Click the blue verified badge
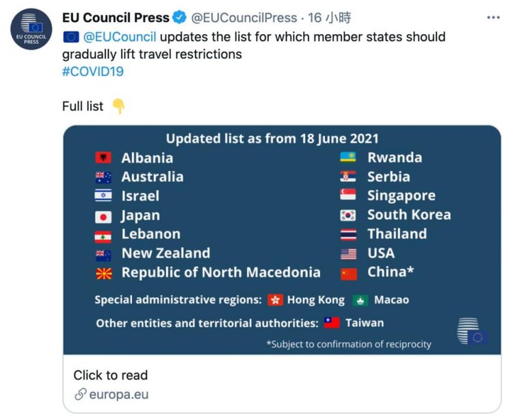Image resolution: width=513 pixels, height=420 pixels. pyautogui.click(x=179, y=17)
